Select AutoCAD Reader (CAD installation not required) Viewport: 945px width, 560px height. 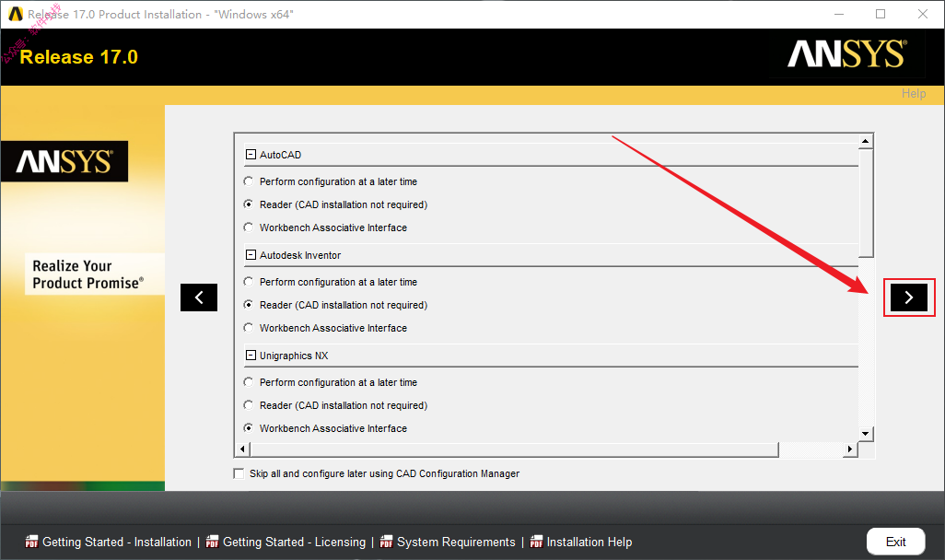(249, 204)
